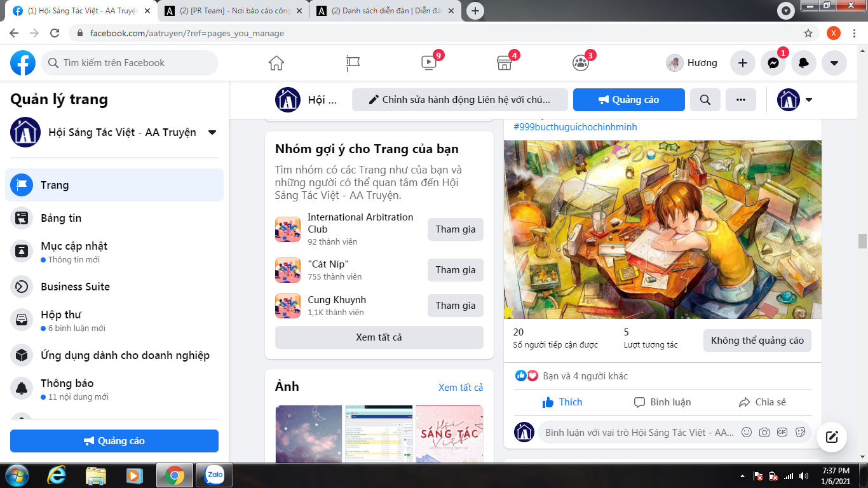Open Watch video icon with 9 badge
The image size is (868, 488).
pyautogui.click(x=429, y=63)
